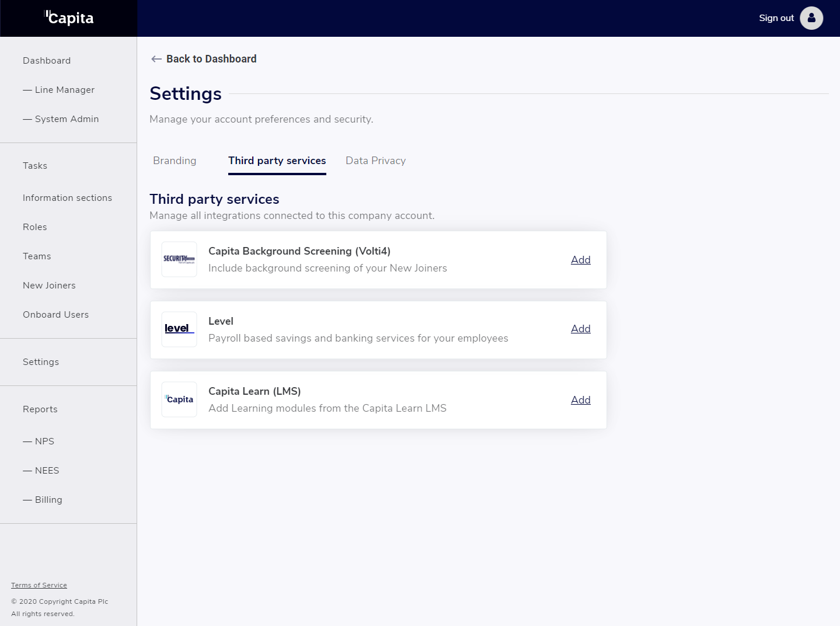Add the Level payroll savings service
Viewport: 840px width, 626px height.
click(x=580, y=329)
